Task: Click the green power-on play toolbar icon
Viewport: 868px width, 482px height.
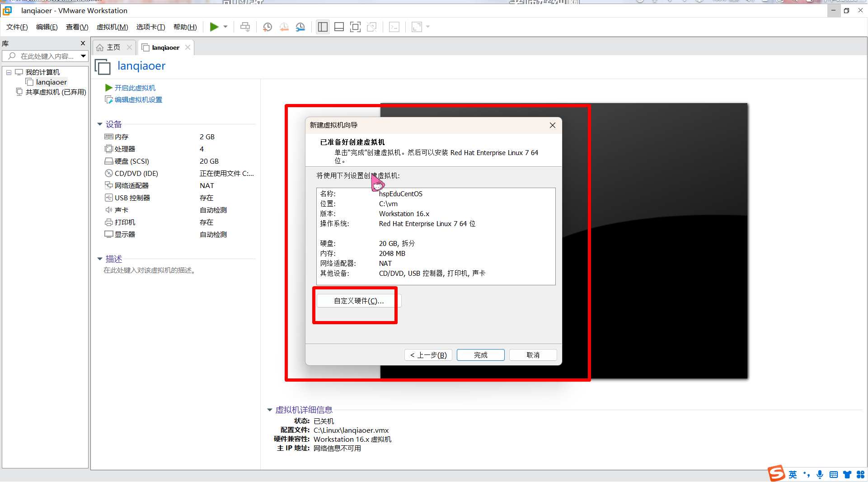Action: point(214,27)
